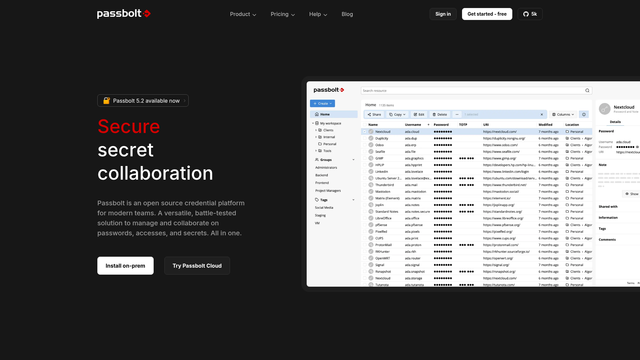This screenshot has height=360, width=640.
Task: Open the Passbolt 5.2 available now announcement
Action: 143,101
